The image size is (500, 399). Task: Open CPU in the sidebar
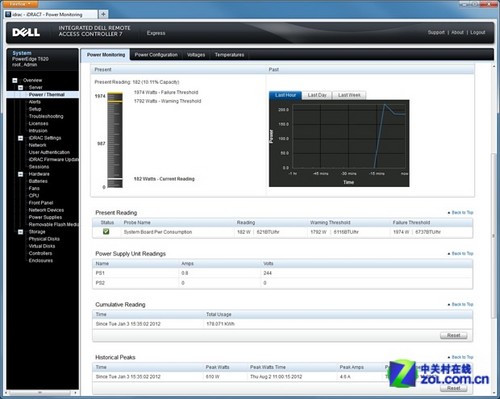click(34, 196)
